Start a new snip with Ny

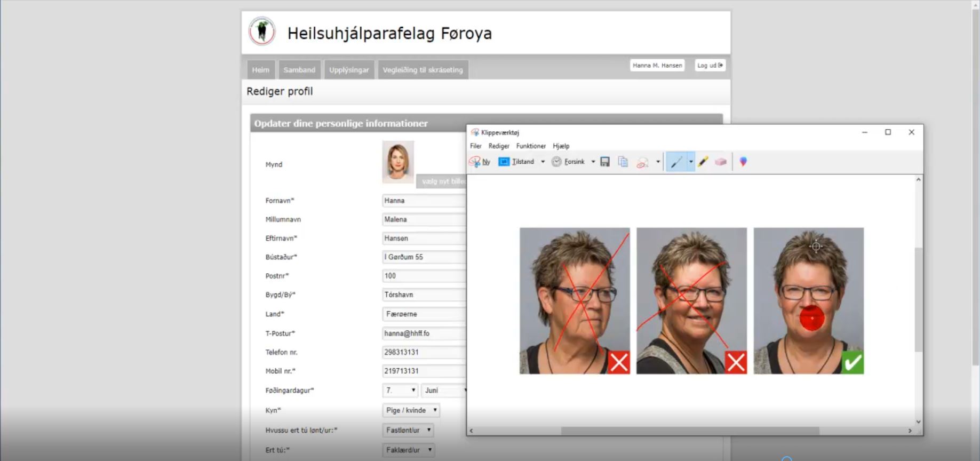click(480, 162)
